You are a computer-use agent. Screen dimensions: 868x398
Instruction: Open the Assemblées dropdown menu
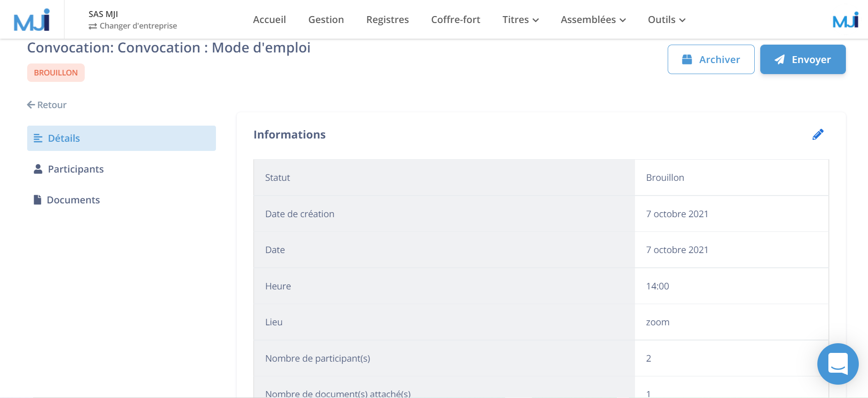coord(593,20)
